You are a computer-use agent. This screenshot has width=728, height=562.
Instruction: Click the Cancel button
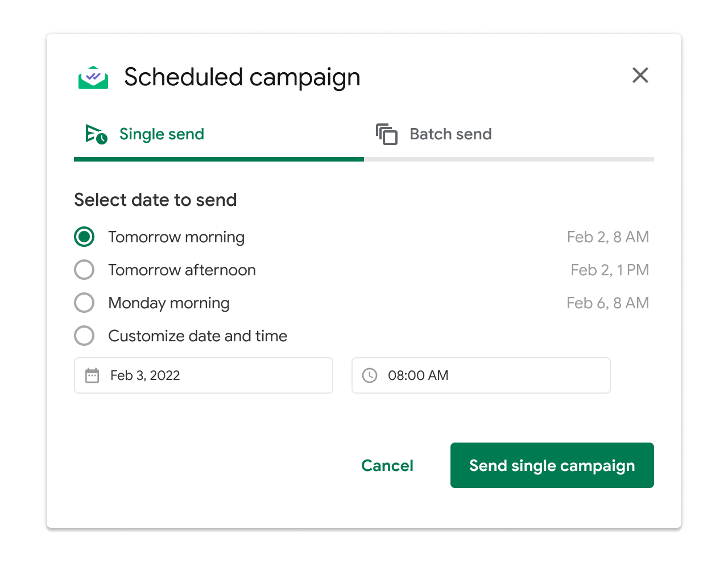[x=387, y=465]
